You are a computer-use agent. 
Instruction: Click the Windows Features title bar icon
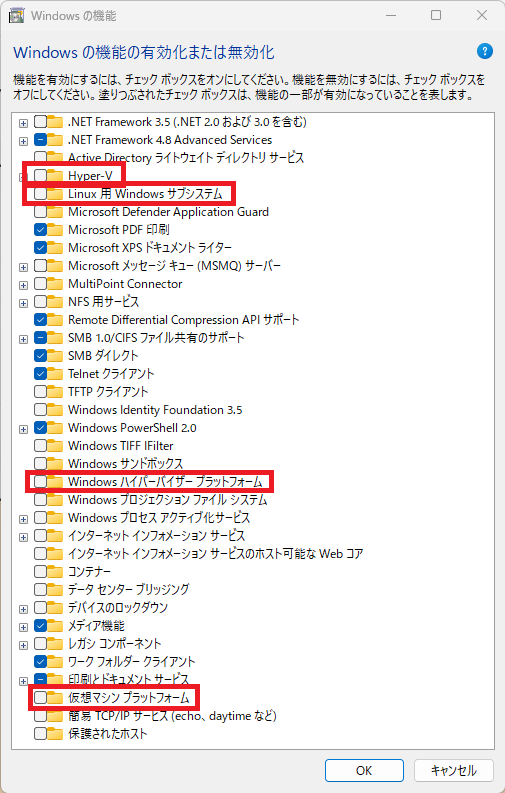point(17,16)
